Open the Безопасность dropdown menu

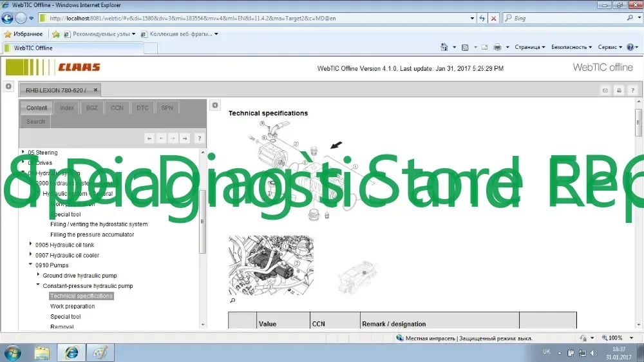tap(571, 47)
